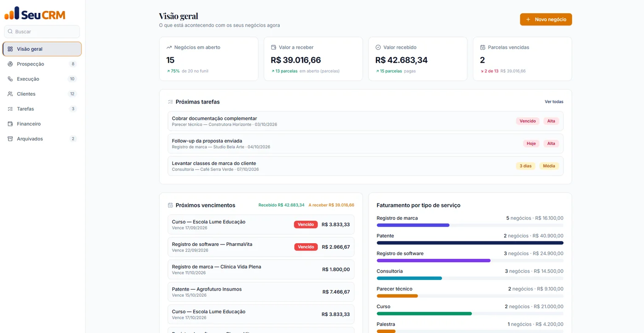644x333 pixels.
Task: Click the search magnifier icon
Action: coord(10,32)
